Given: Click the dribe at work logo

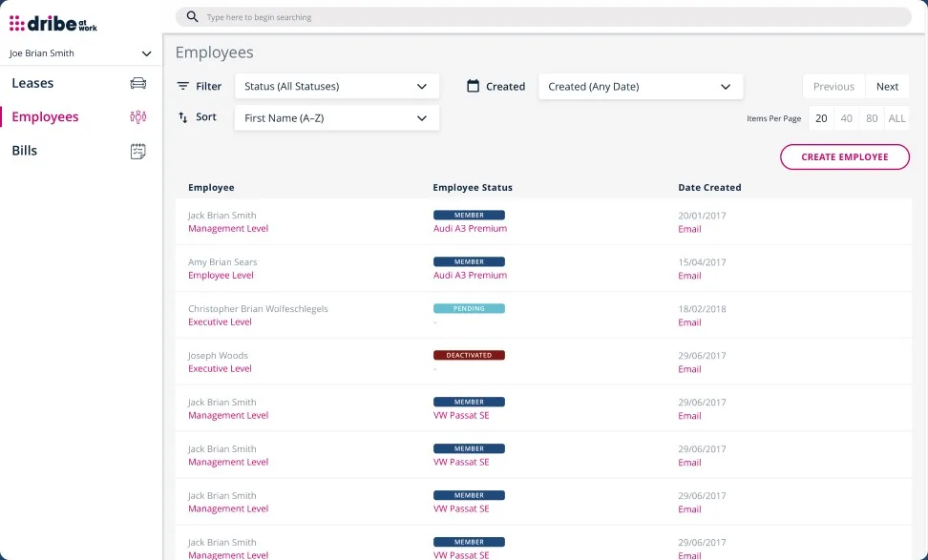Looking at the screenshot, I should (x=53, y=24).
